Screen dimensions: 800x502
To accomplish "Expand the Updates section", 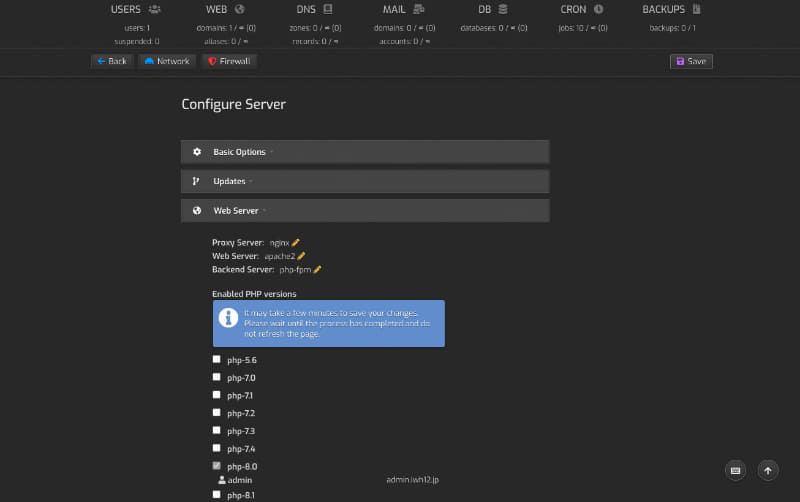I will 365,181.
